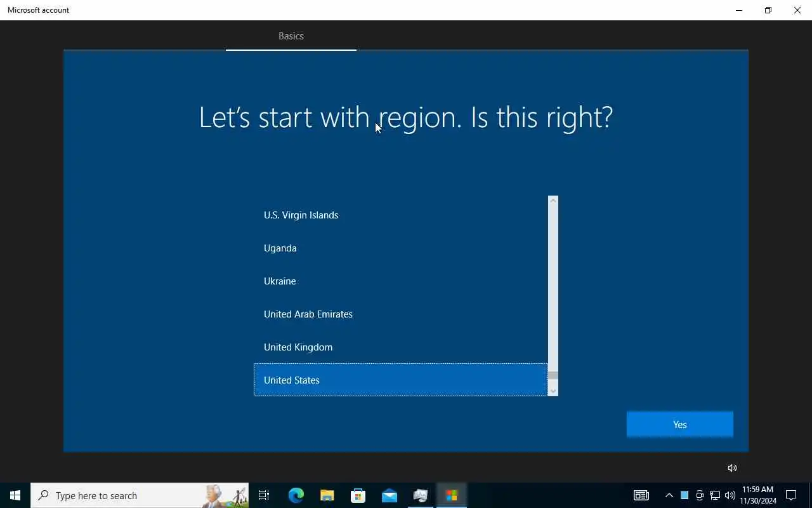Select Ukraine in the region list
This screenshot has width=812, height=508.
point(400,281)
